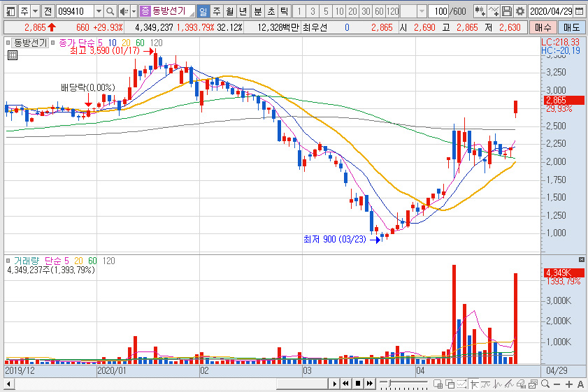Image resolution: width=588 pixels, height=392 pixels.
Task: Save chart settings with the floppy disk icon
Action: (507, 11)
